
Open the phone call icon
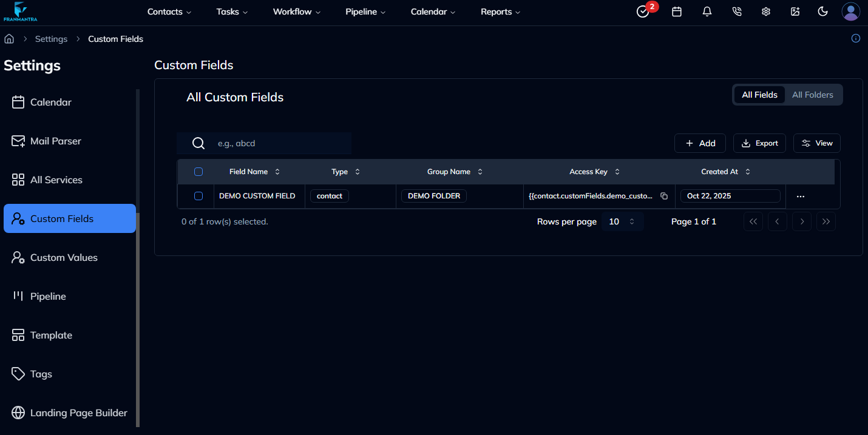click(x=737, y=12)
